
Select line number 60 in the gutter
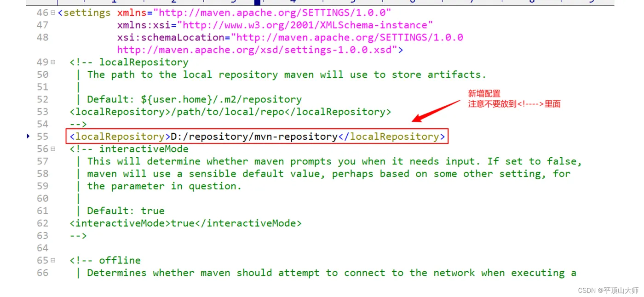42,199
